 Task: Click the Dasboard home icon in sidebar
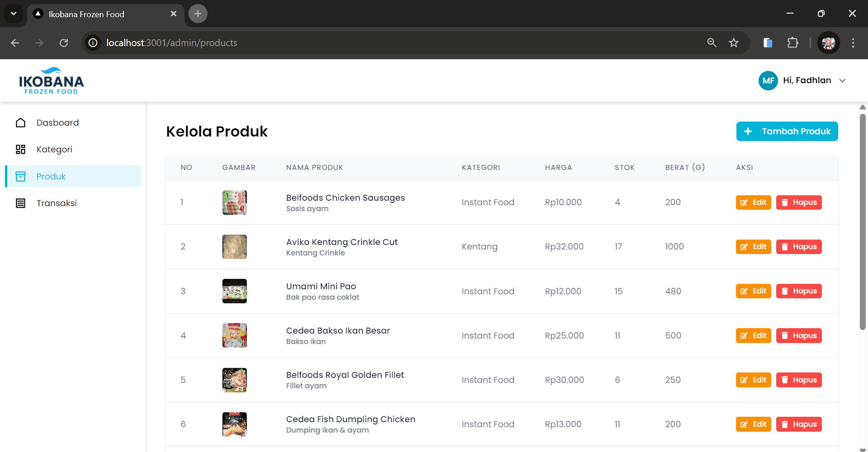click(20, 122)
